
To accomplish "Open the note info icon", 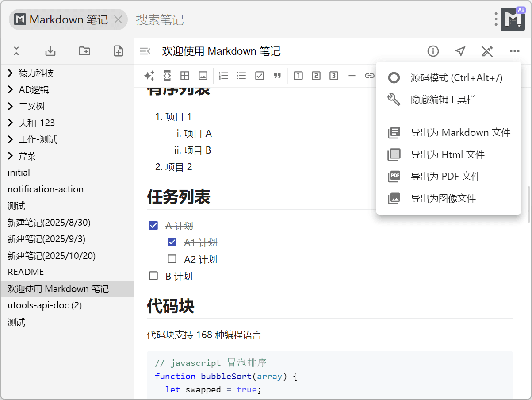I will (x=433, y=51).
